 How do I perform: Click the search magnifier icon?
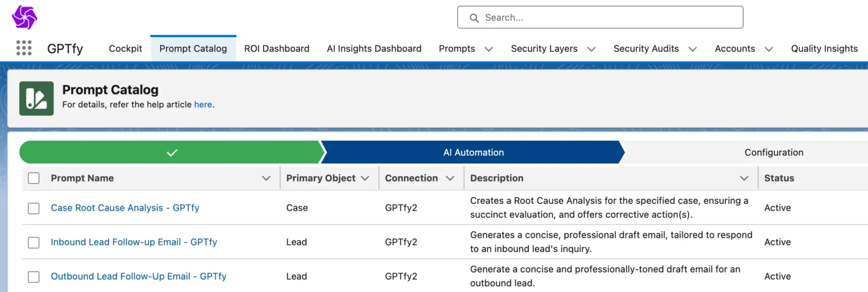coord(474,18)
